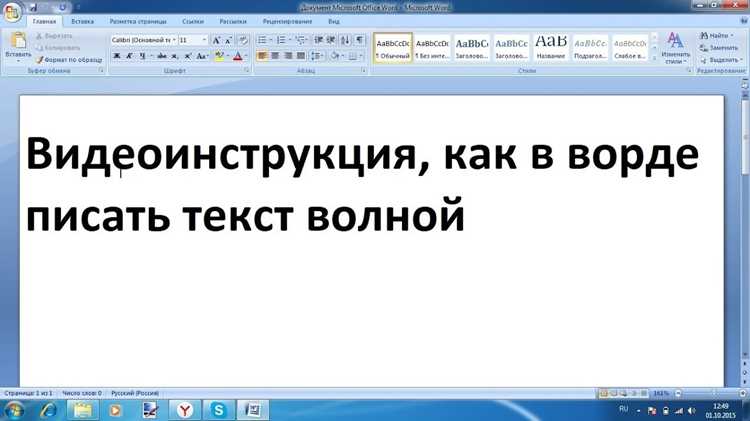Image resolution: width=750 pixels, height=421 pixels.
Task: Switch to Вид tab
Action: (x=334, y=22)
